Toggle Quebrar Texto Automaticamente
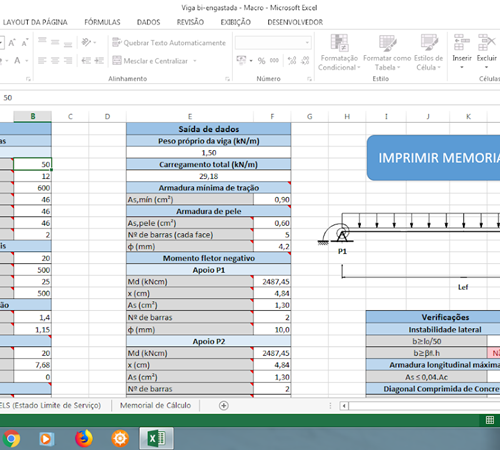The image size is (500, 450). tap(169, 43)
